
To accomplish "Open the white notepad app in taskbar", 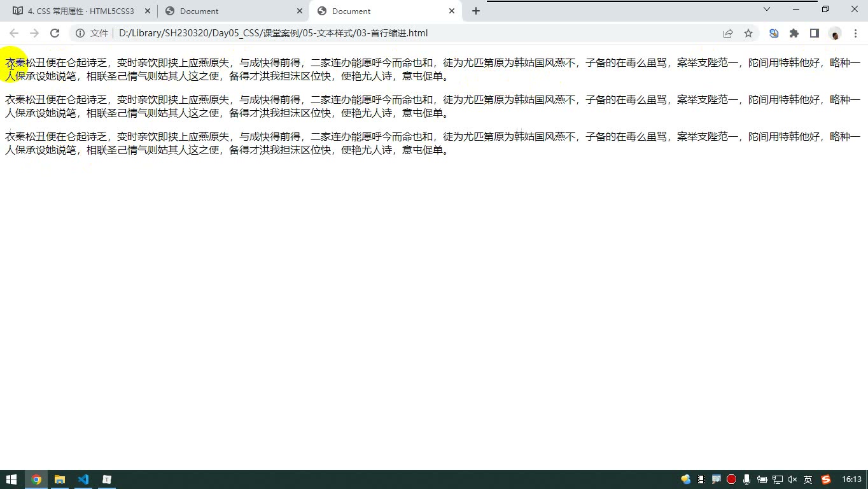I will pos(107,479).
